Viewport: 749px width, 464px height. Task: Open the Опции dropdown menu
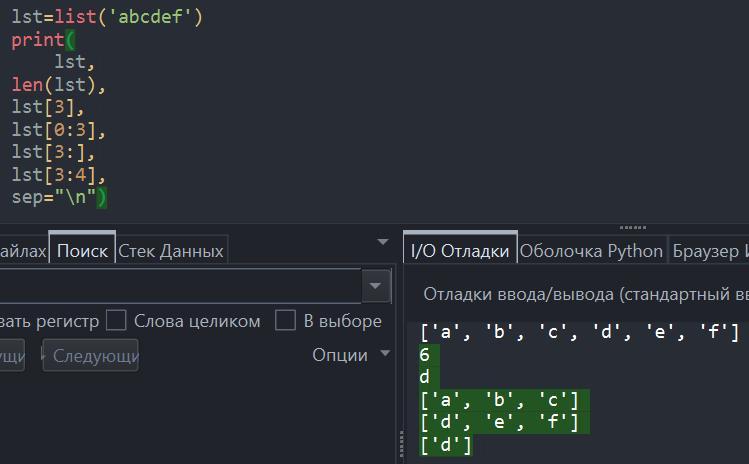[x=351, y=355]
